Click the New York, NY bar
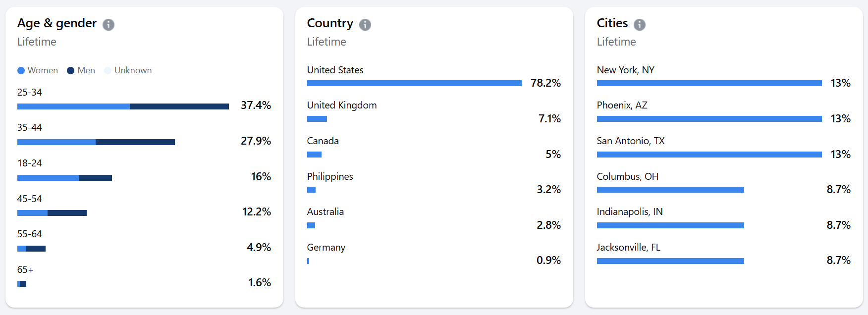The image size is (868, 315). (x=709, y=83)
